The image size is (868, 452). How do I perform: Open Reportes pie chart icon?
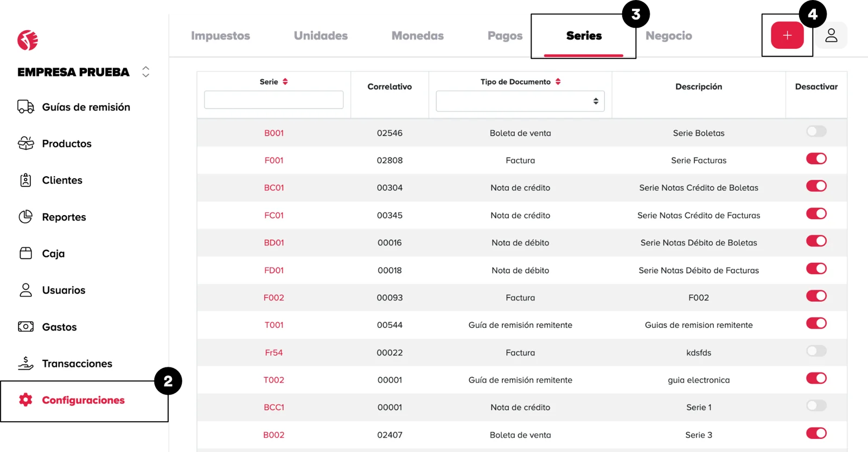click(x=25, y=217)
